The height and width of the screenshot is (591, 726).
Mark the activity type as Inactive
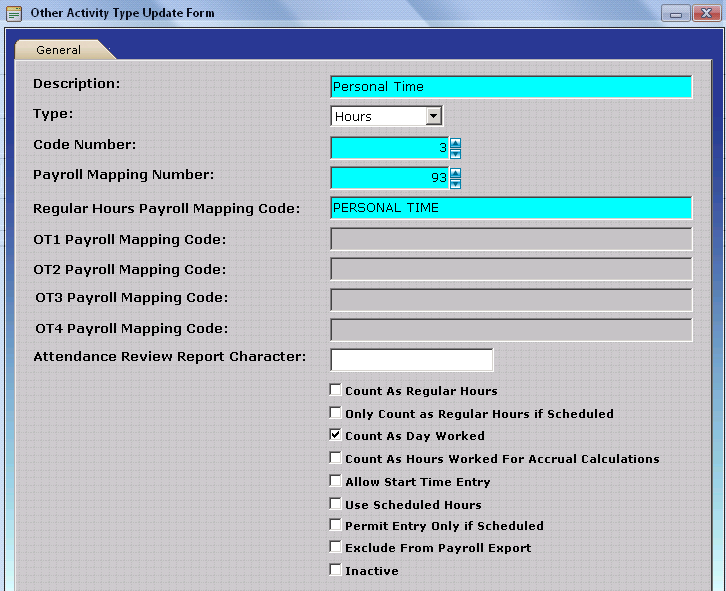pos(336,570)
